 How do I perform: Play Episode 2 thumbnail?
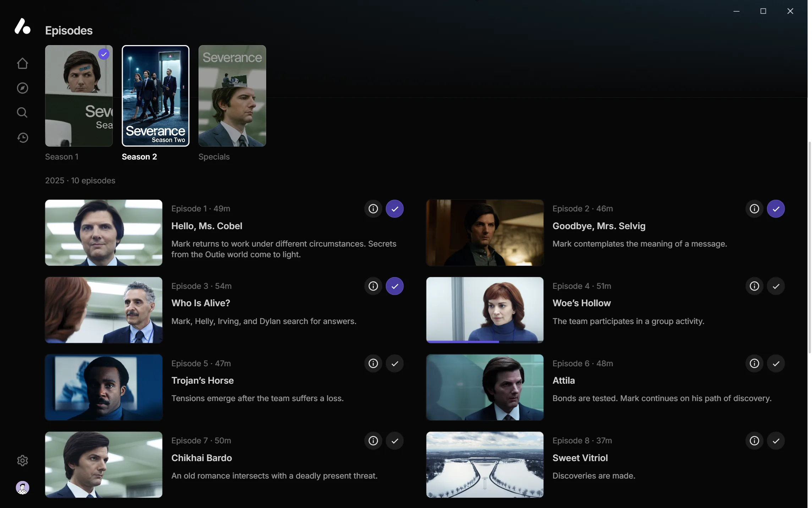point(485,233)
